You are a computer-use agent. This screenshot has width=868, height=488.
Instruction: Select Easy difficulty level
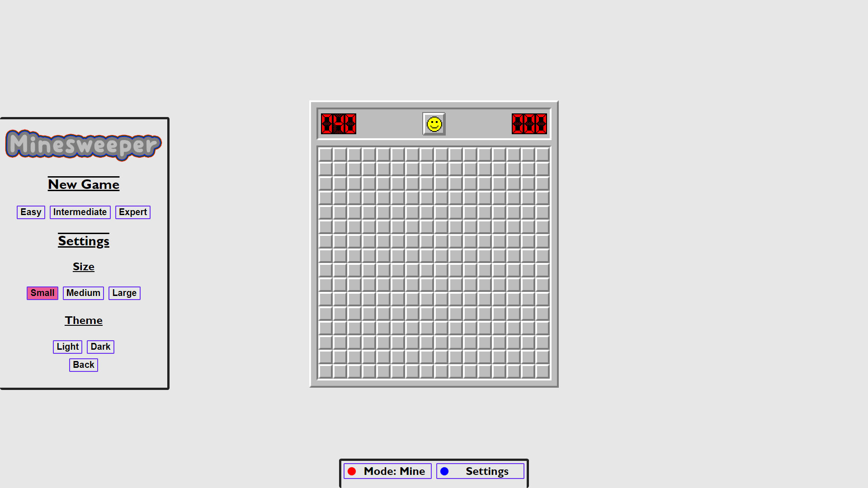[x=30, y=211]
